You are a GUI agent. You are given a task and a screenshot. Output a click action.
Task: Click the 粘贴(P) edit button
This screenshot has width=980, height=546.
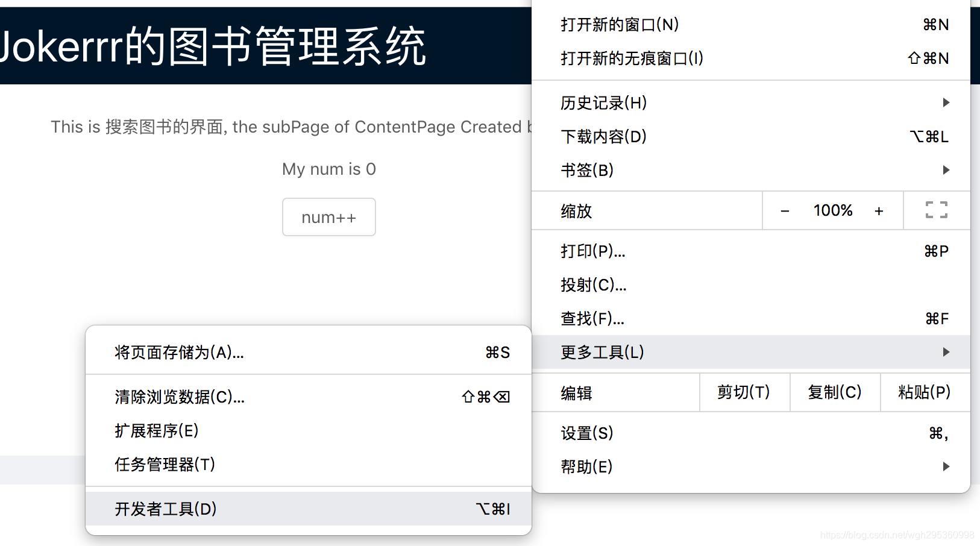[x=925, y=393]
